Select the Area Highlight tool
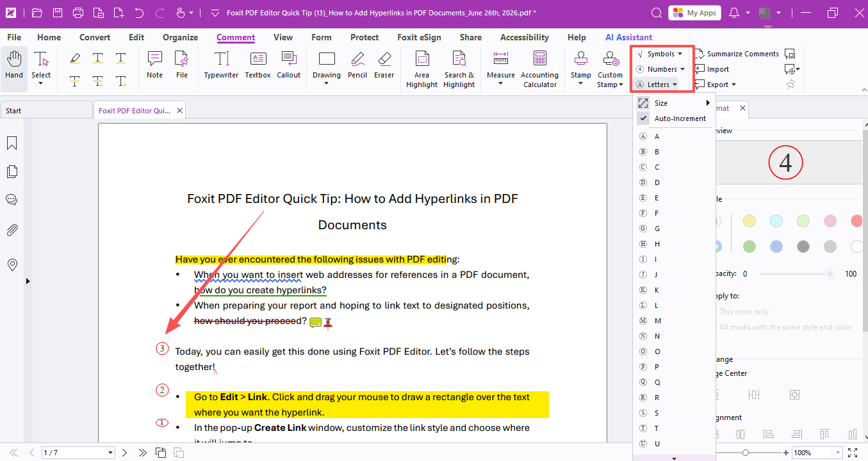The height and width of the screenshot is (461, 868). click(x=422, y=69)
